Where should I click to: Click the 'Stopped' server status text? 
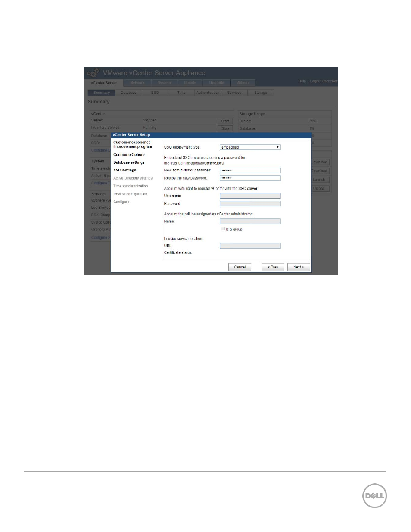pyautogui.click(x=149, y=120)
